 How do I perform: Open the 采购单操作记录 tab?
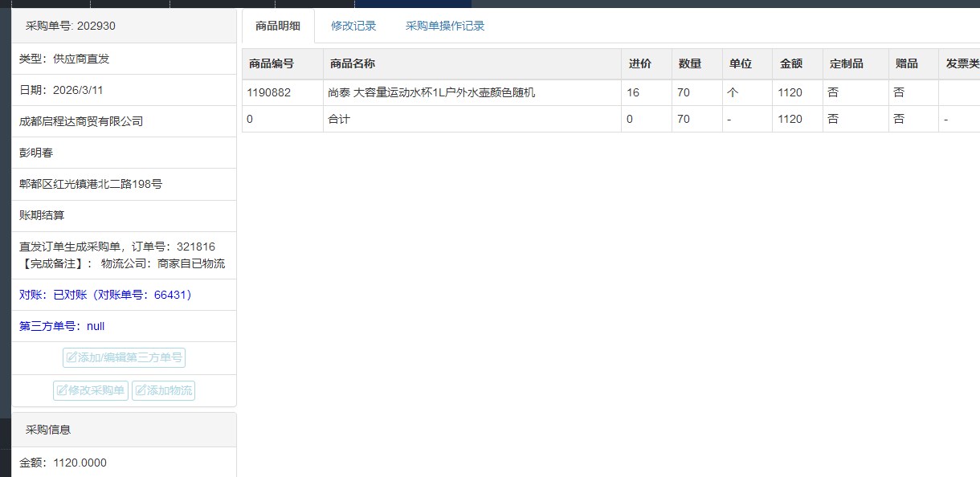click(x=445, y=26)
